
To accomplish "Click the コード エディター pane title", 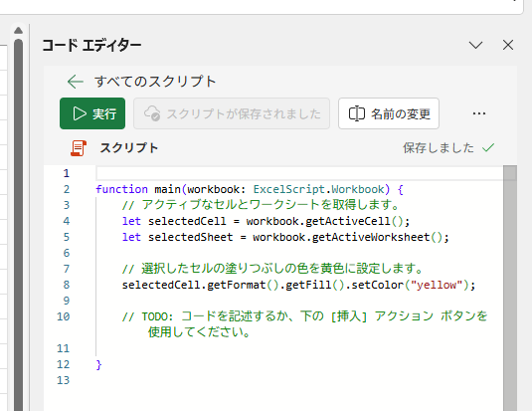I will click(91, 45).
